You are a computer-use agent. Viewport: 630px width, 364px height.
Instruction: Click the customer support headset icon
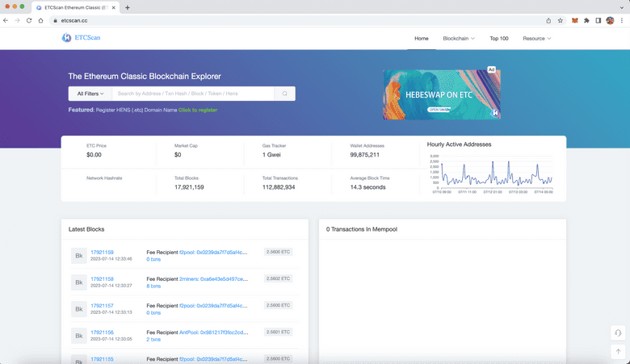coord(618,333)
